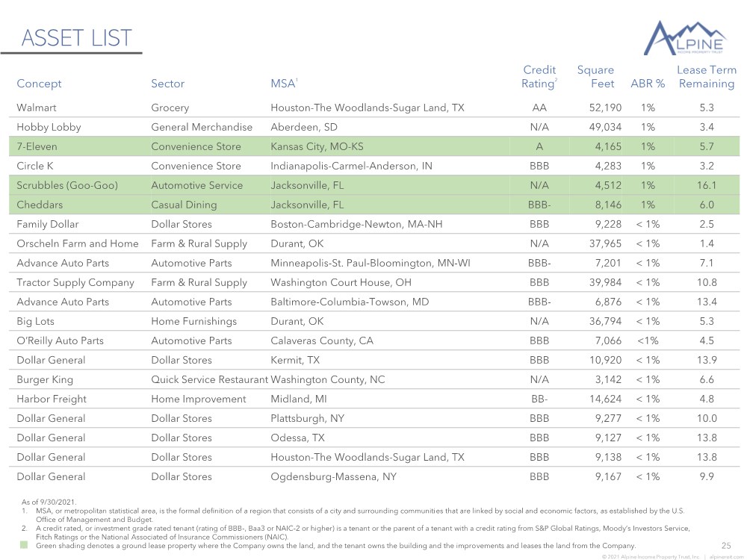747x560 pixels.
Task: Select the 1.4 lease term value
Action: (707, 244)
